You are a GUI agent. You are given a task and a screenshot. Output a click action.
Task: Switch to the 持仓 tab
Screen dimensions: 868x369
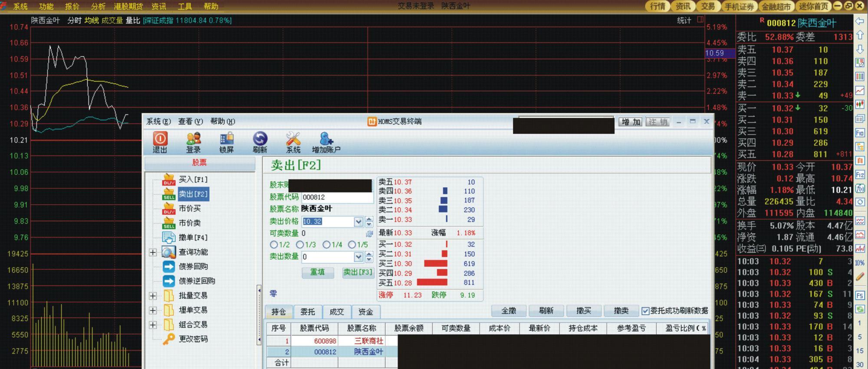(x=279, y=312)
